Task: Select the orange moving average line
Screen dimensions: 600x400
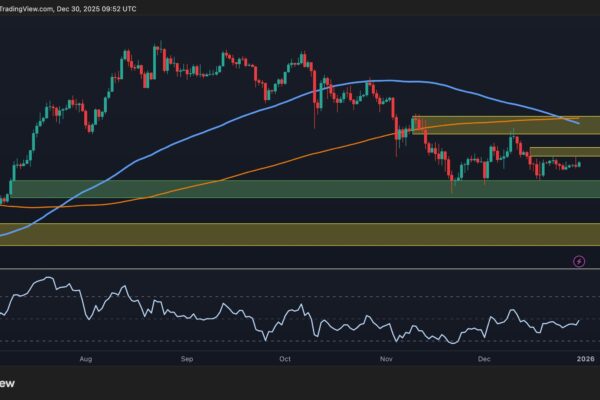Action: tap(250, 166)
